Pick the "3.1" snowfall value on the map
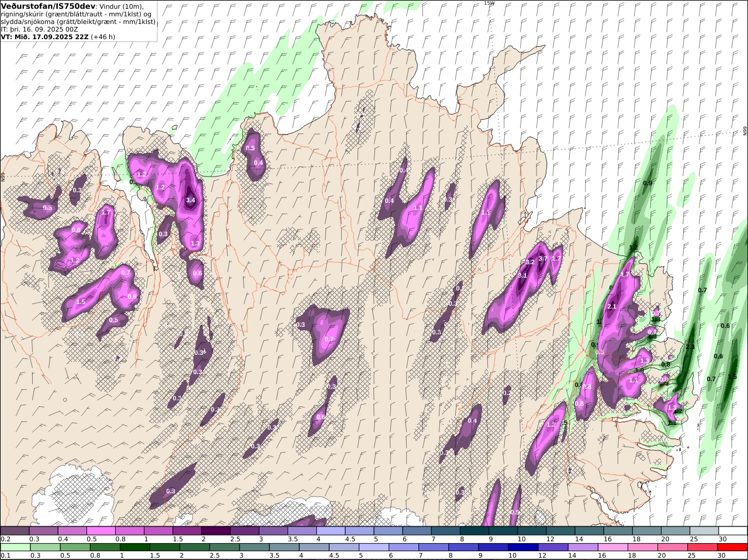748x560 pixels. [x=523, y=275]
